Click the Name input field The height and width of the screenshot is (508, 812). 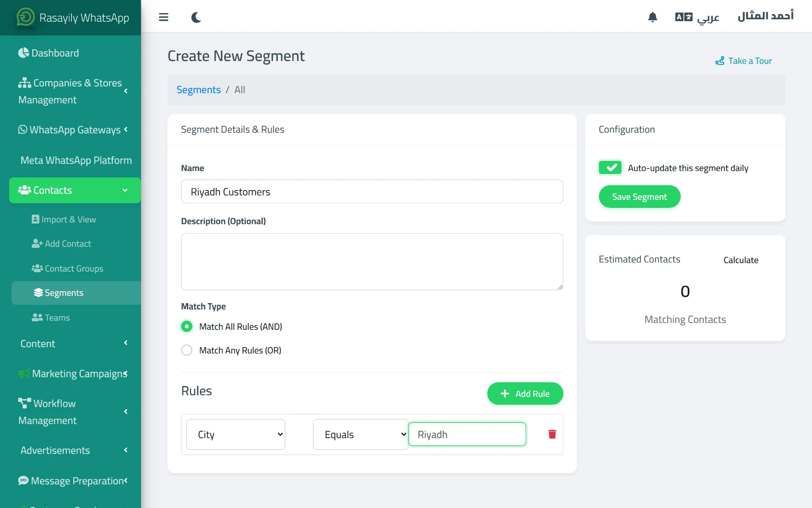coord(372,191)
